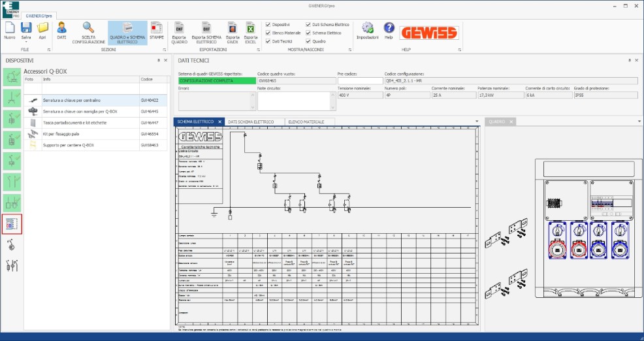Open the STAMPE section

coord(157,31)
